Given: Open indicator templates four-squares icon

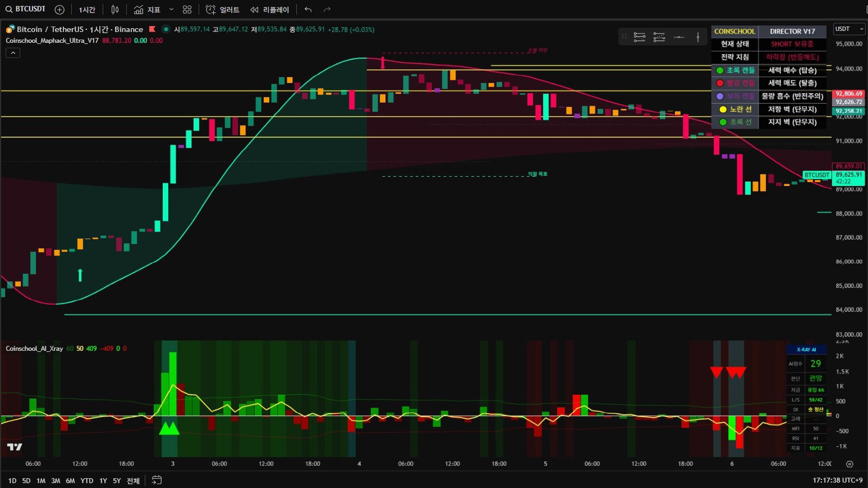Looking at the screenshot, I should (x=187, y=10).
